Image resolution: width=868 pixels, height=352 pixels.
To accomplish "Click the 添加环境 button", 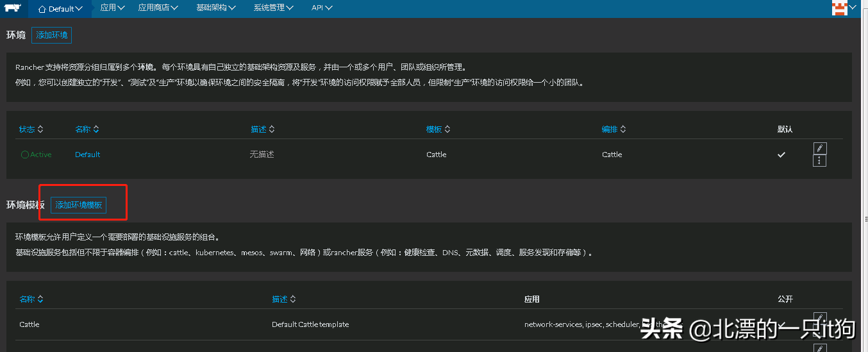I will click(51, 35).
